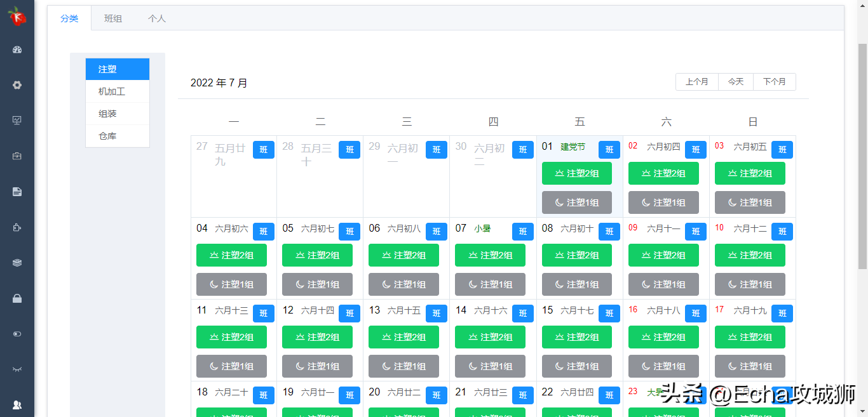Open night shift 注塑1组 on July 05
868x417 pixels.
(x=317, y=284)
